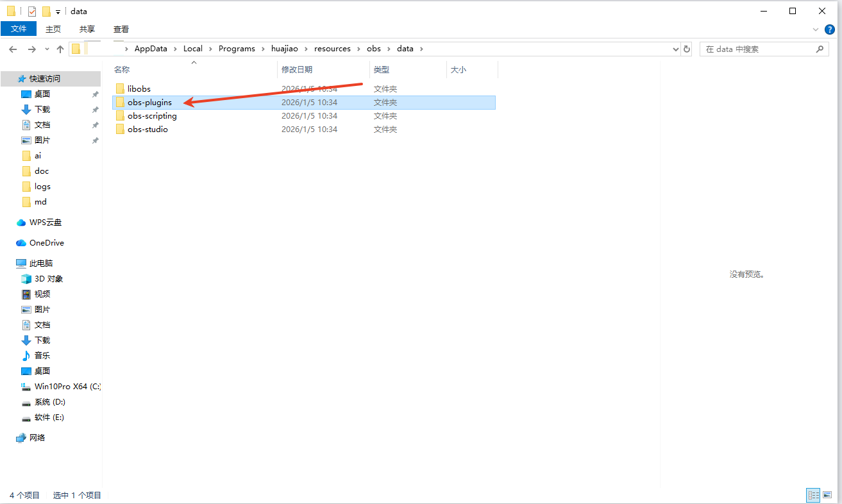
Task: Sort files by 修改日期 column
Action: click(297, 69)
